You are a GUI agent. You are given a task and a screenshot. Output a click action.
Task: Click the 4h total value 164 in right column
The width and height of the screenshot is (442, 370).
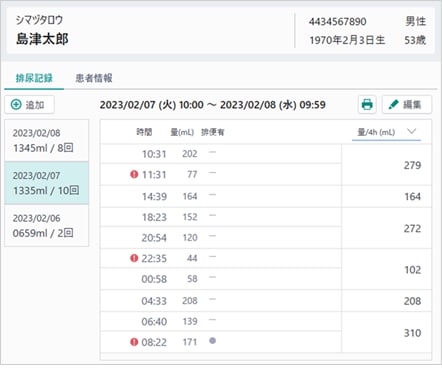click(x=412, y=196)
